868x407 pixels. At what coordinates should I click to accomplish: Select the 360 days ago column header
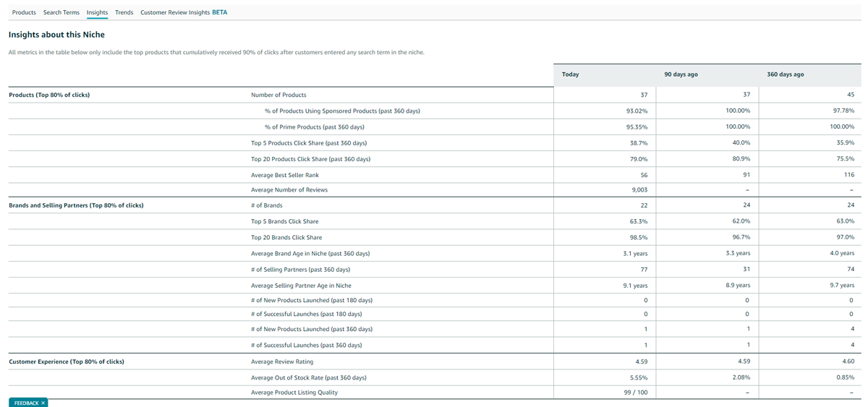[785, 74]
